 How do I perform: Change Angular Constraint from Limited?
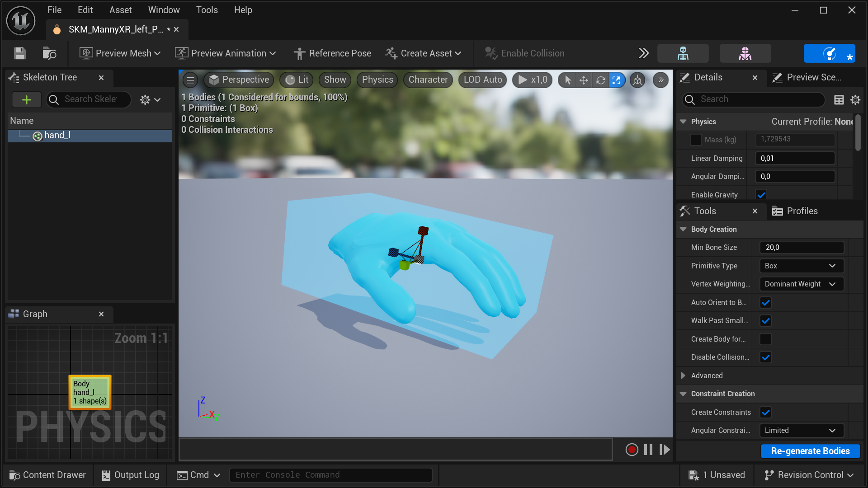pyautogui.click(x=801, y=430)
